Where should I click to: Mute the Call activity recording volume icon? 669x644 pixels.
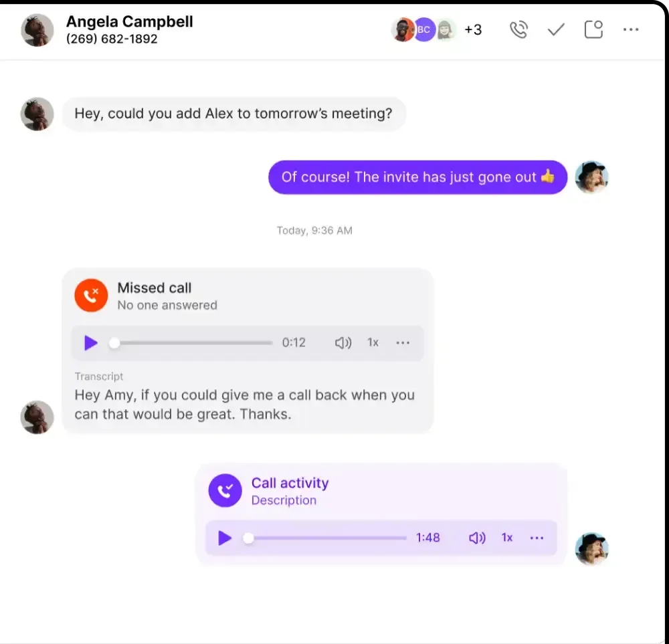[477, 538]
